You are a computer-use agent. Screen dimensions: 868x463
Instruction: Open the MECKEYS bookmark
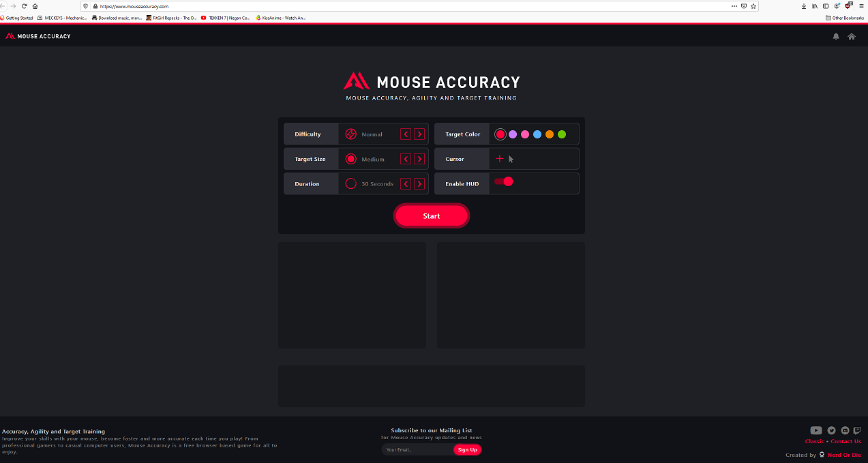coord(62,18)
